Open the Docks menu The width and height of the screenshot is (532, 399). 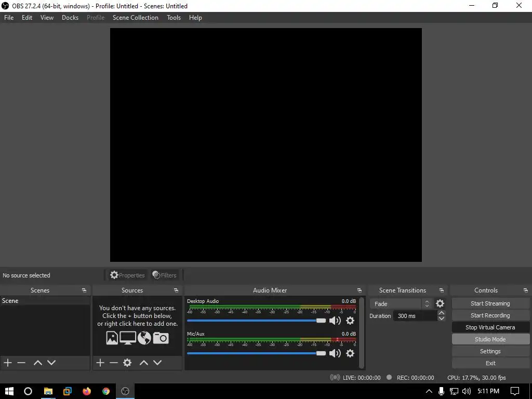(x=70, y=18)
